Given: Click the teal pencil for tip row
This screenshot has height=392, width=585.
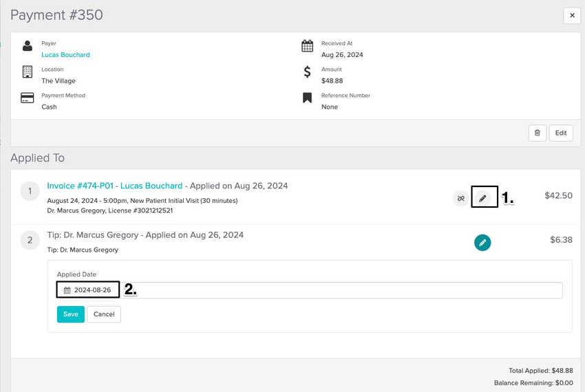Looking at the screenshot, I should pyautogui.click(x=482, y=243).
